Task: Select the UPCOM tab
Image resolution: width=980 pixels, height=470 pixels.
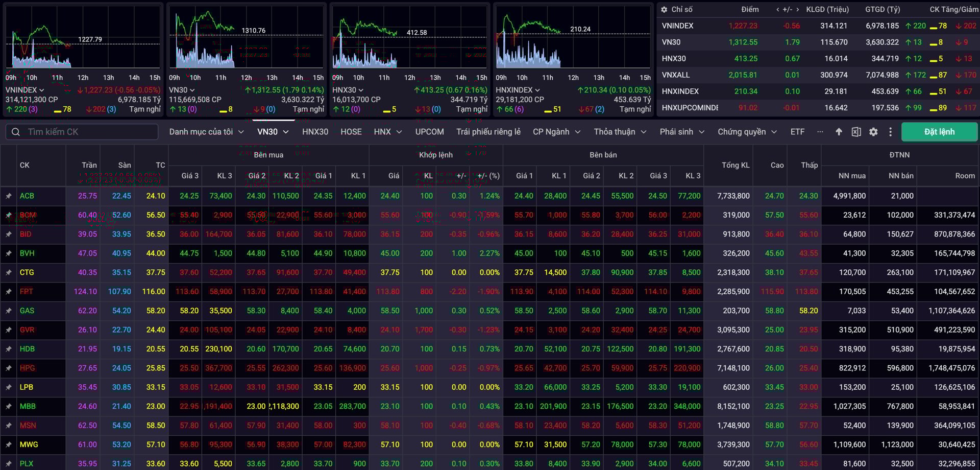Action: coord(429,132)
